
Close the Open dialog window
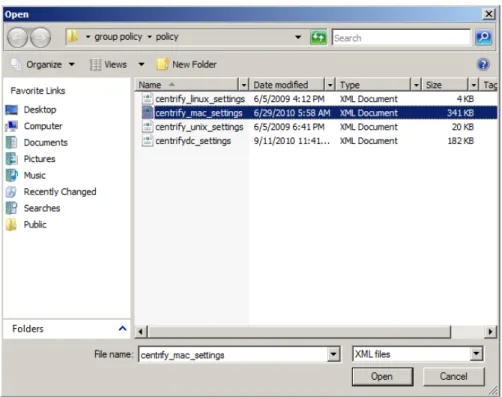coord(489,14)
